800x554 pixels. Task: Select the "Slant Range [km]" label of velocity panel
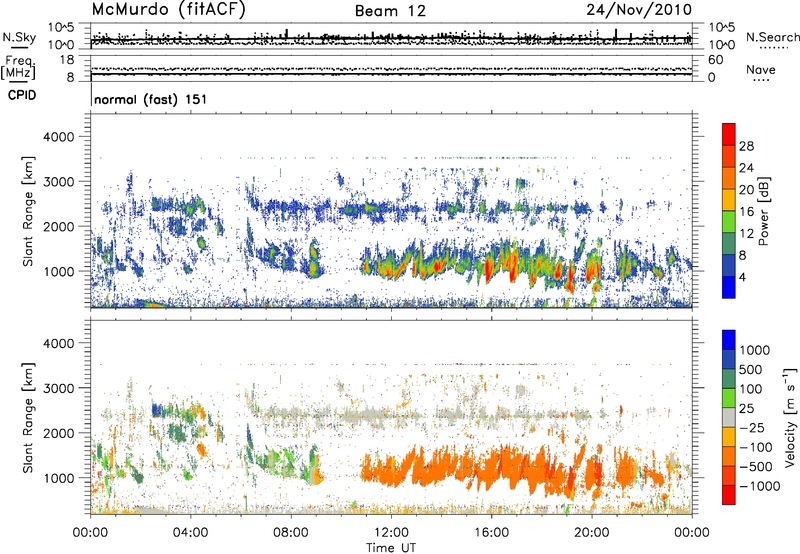(x=28, y=418)
